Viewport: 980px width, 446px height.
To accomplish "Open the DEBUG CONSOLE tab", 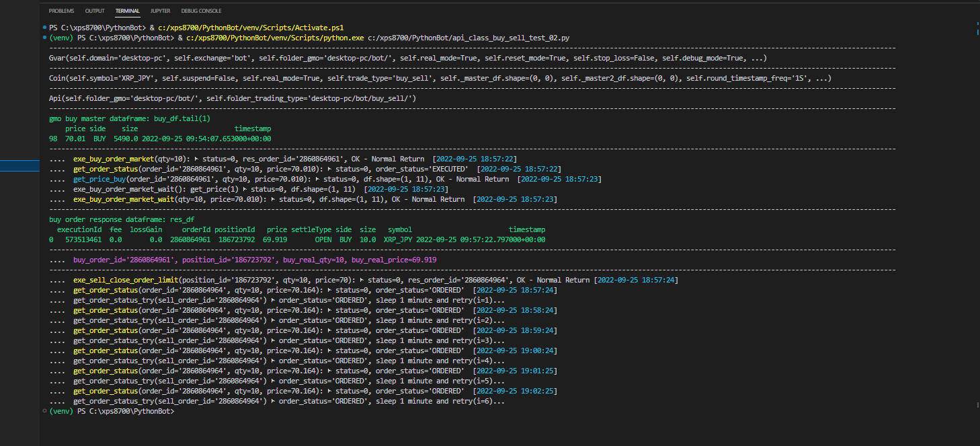I will tap(201, 11).
